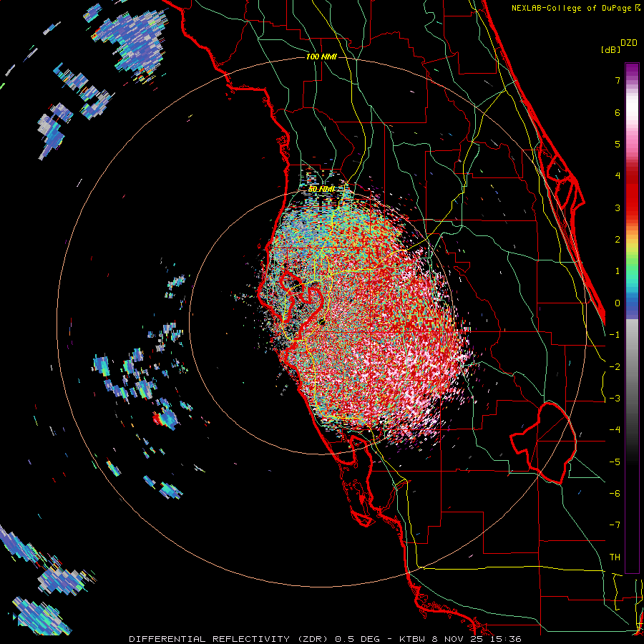644x644 pixels.
Task: Click the -1 tick label on color scale
Action: coord(615,335)
